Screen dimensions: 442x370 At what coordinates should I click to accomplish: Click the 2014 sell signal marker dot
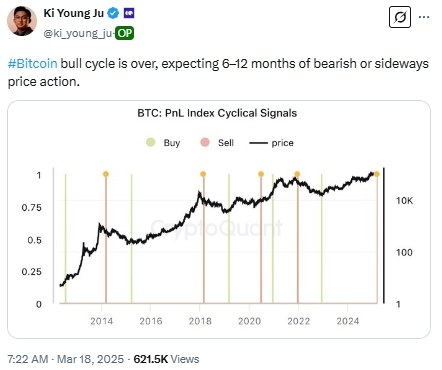click(x=106, y=174)
